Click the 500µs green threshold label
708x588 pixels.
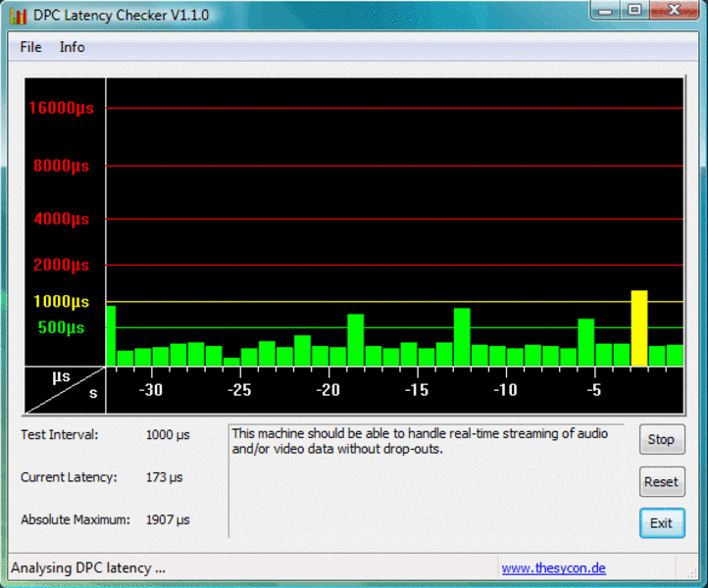pyautogui.click(x=61, y=327)
